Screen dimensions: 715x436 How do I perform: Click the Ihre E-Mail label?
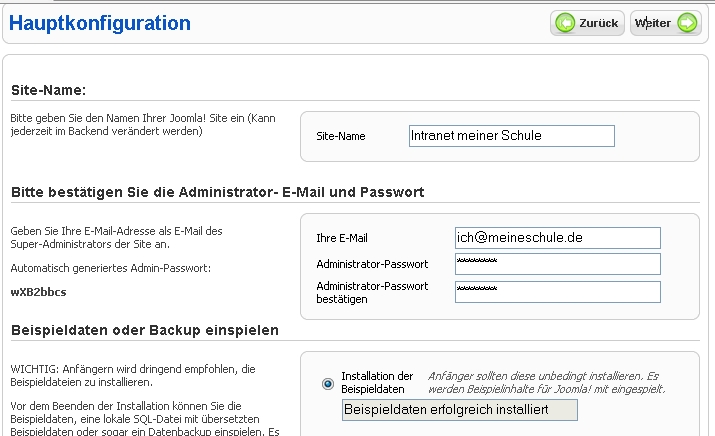click(x=342, y=238)
